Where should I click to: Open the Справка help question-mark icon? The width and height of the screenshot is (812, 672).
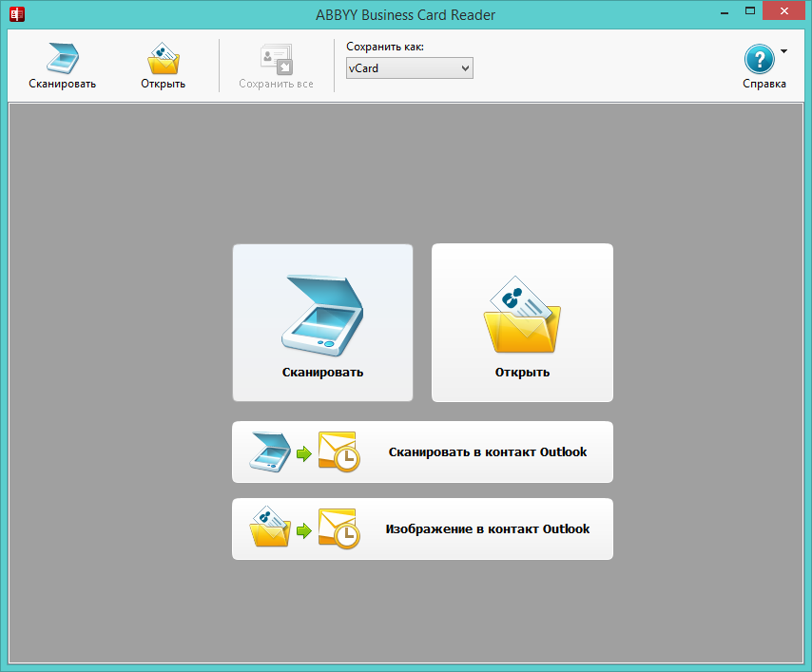coord(759,59)
